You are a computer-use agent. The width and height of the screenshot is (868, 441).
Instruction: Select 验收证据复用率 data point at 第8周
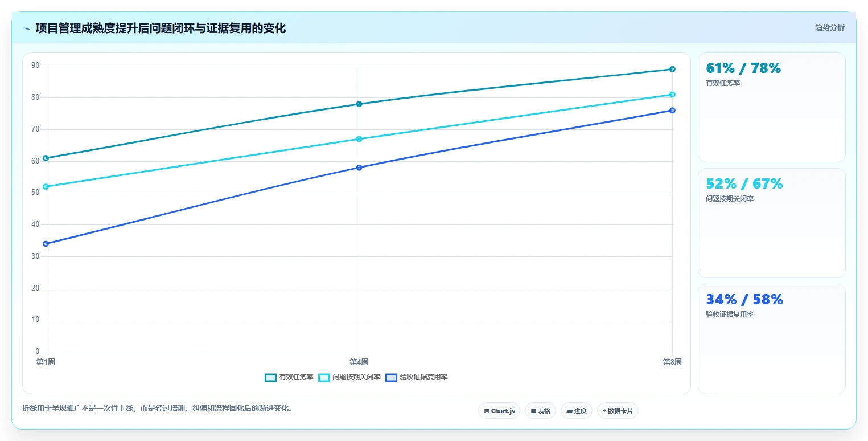pos(672,110)
